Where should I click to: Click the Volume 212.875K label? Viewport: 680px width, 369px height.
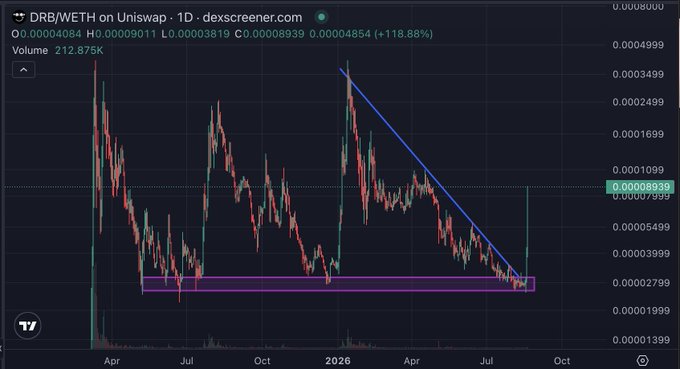58,50
